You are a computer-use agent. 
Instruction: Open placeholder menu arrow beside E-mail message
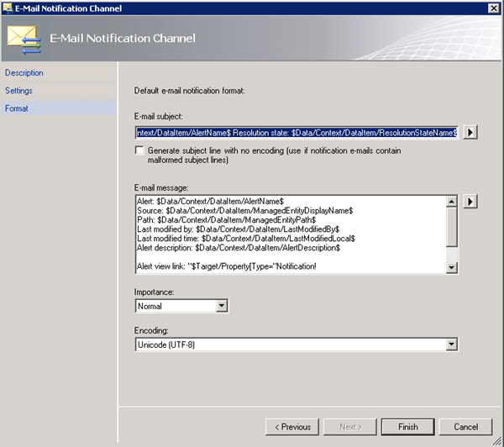(470, 202)
